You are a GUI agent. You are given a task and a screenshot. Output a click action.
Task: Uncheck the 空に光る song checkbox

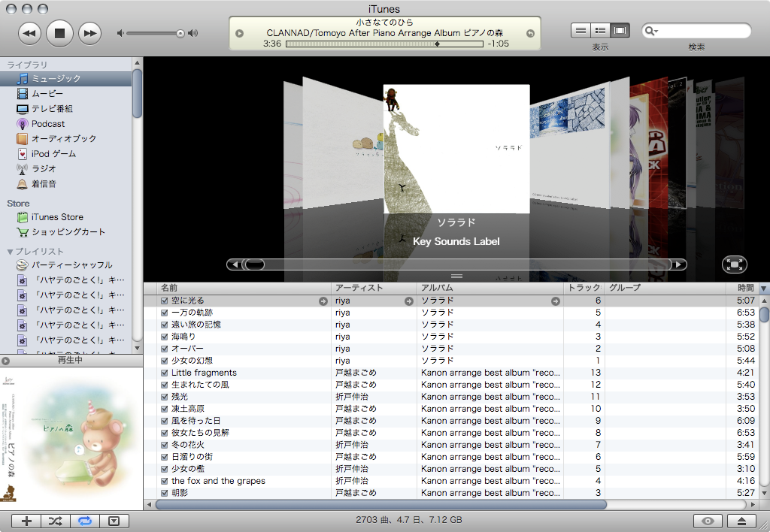[165, 301]
